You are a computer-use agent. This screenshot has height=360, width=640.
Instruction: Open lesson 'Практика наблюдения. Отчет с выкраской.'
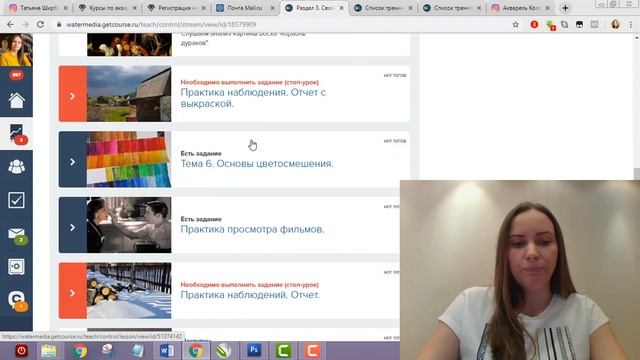tap(253, 98)
